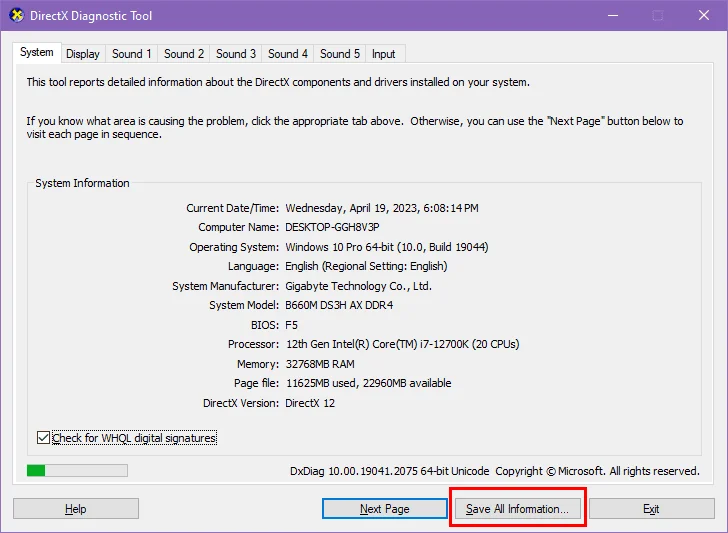Click DxDiag 10.00.19041.2075 version text
This screenshot has height=533, width=728.
[x=390, y=471]
